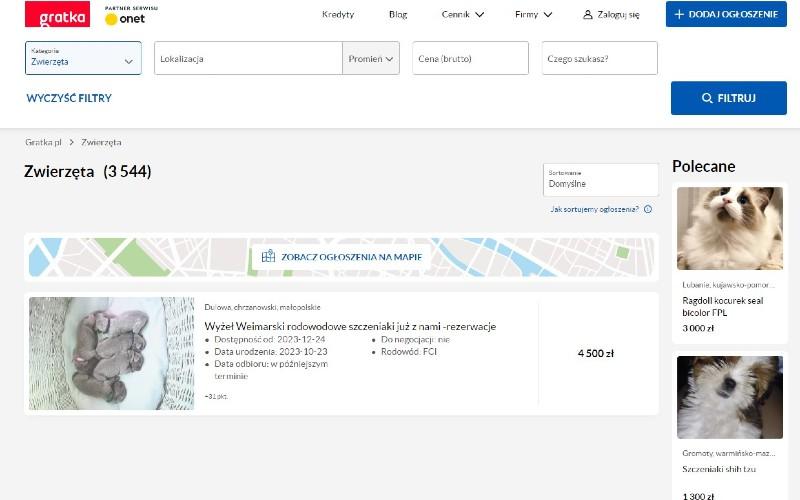This screenshot has width=800, height=500.
Task: Open the Blog link
Action: tap(398, 14)
